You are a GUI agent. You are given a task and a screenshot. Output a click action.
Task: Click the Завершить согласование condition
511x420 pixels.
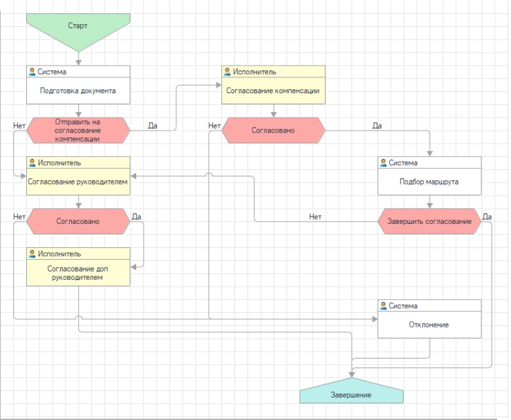pos(429,221)
